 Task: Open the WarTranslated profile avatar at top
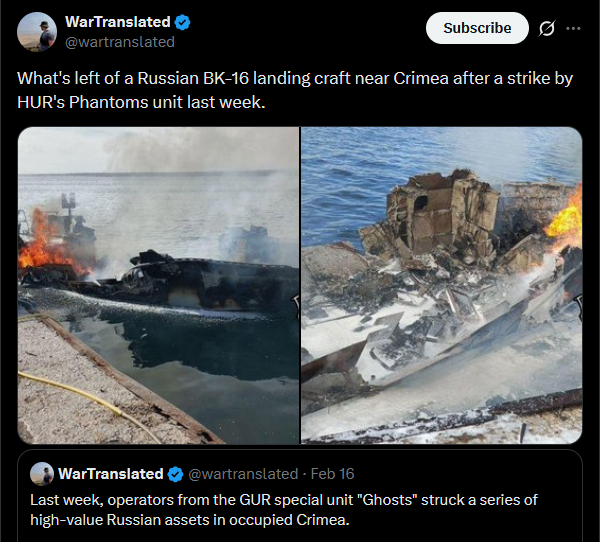[x=37, y=32]
